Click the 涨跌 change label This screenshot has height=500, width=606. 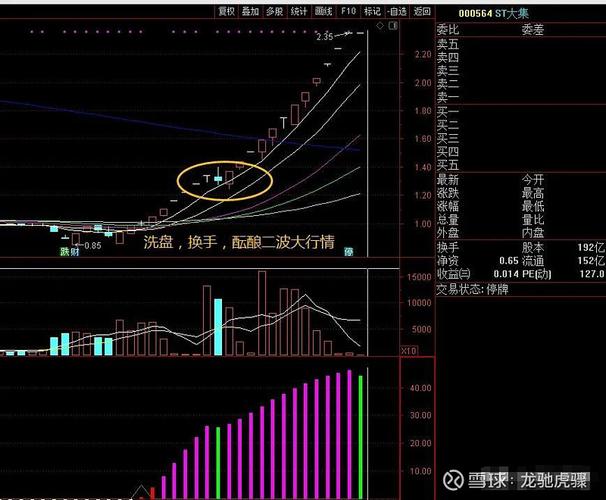(448, 193)
